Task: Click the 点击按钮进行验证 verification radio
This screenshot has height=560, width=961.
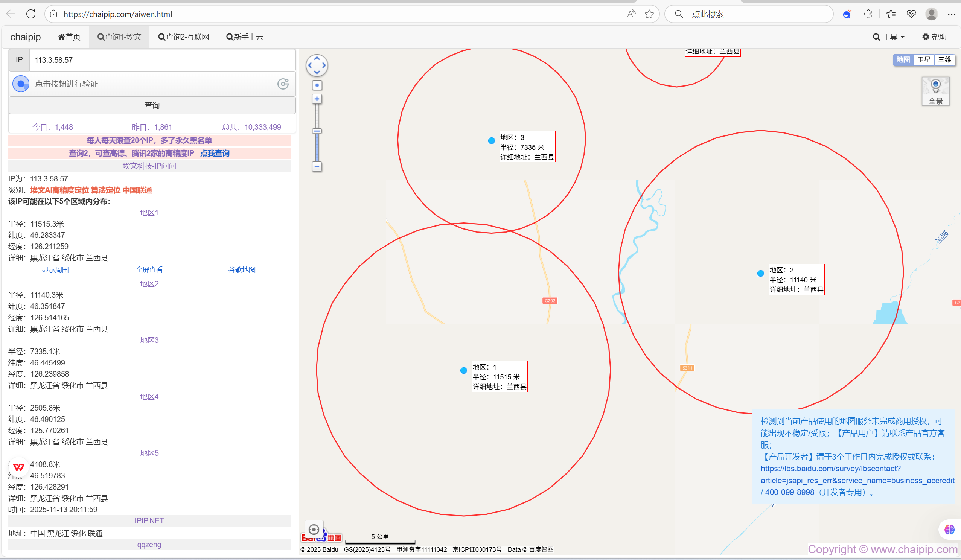Action: (21, 84)
